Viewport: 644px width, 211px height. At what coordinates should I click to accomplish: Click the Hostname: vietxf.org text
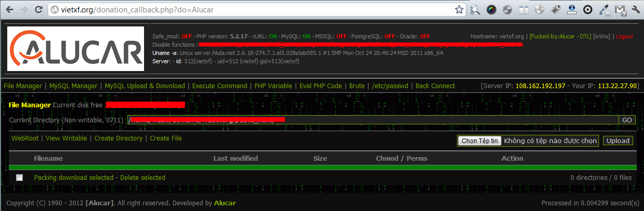[x=497, y=37]
